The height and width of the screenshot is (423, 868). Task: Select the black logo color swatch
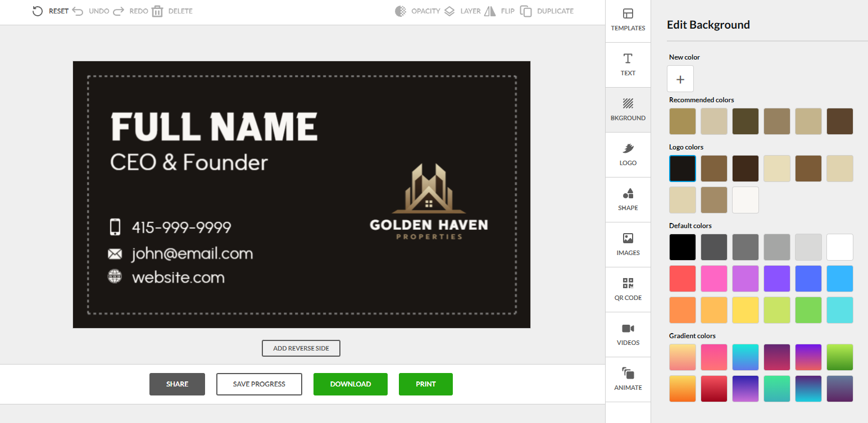coord(683,169)
